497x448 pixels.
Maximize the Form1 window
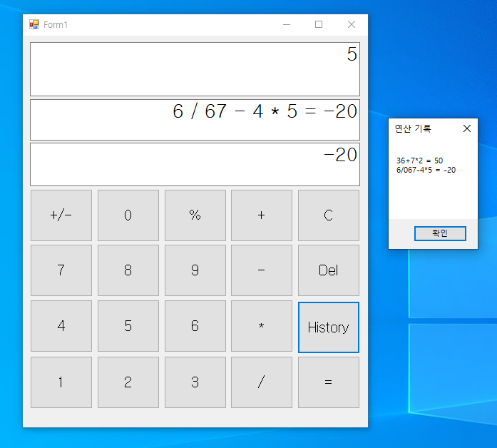click(319, 24)
